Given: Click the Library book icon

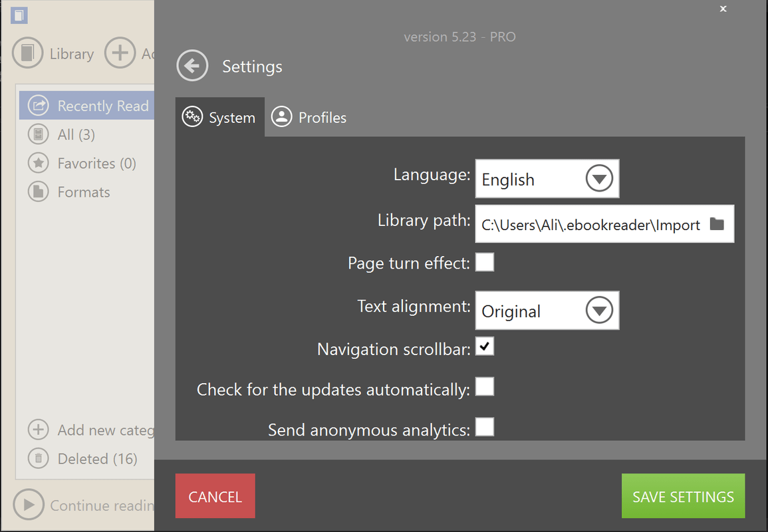Looking at the screenshot, I should click(27, 53).
